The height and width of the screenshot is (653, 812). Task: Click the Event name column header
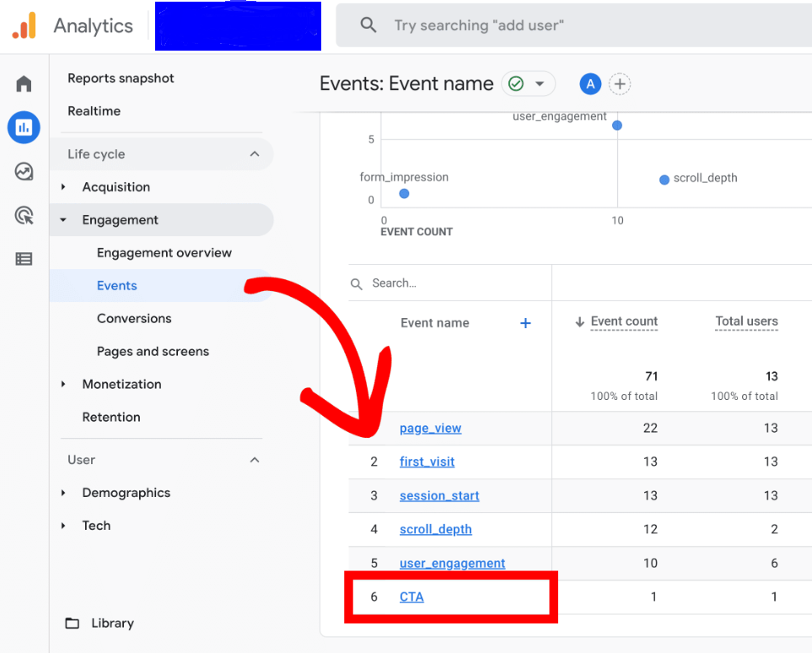pyautogui.click(x=434, y=323)
